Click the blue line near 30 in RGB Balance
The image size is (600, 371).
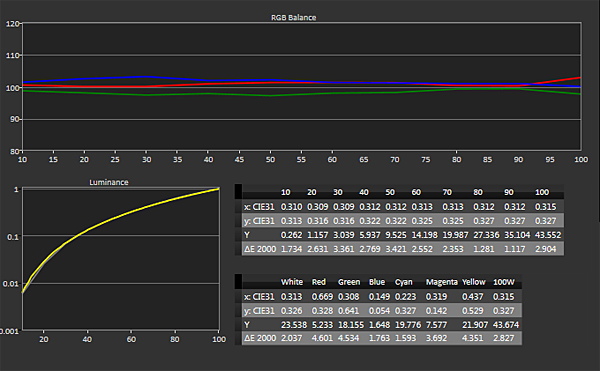coord(146,77)
